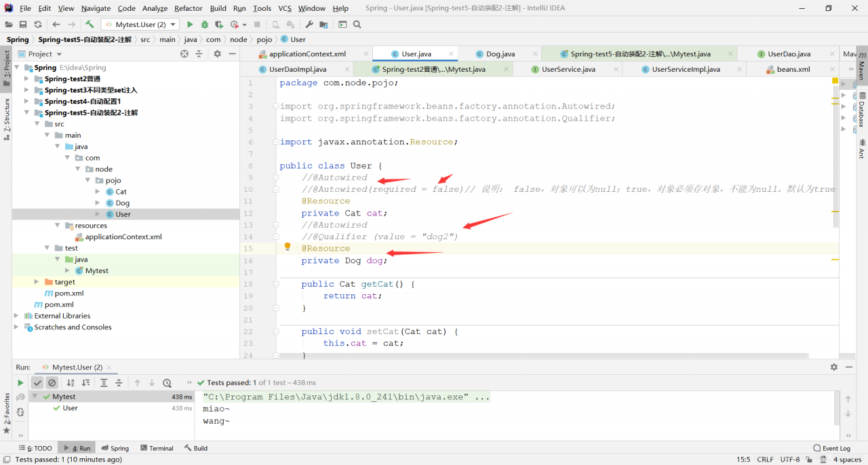Screen dimensions: 868x465
Task: Open the Terminal tool window
Action: [x=156, y=448]
